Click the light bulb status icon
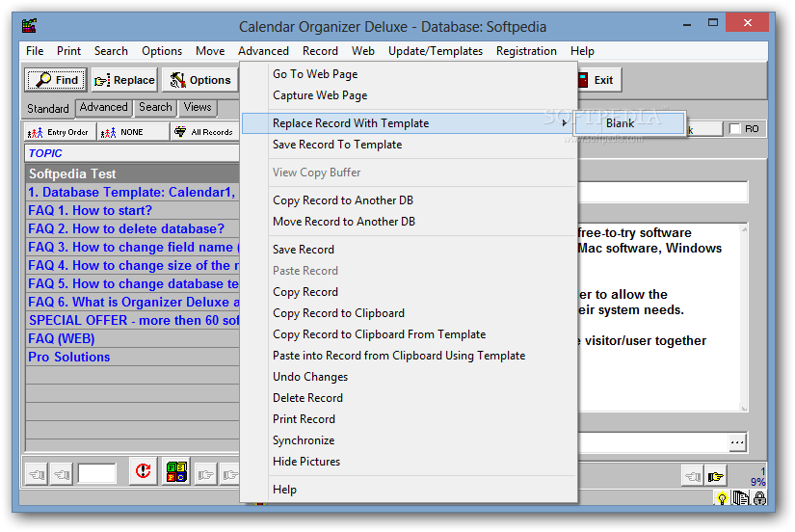795x532 pixels. click(722, 499)
